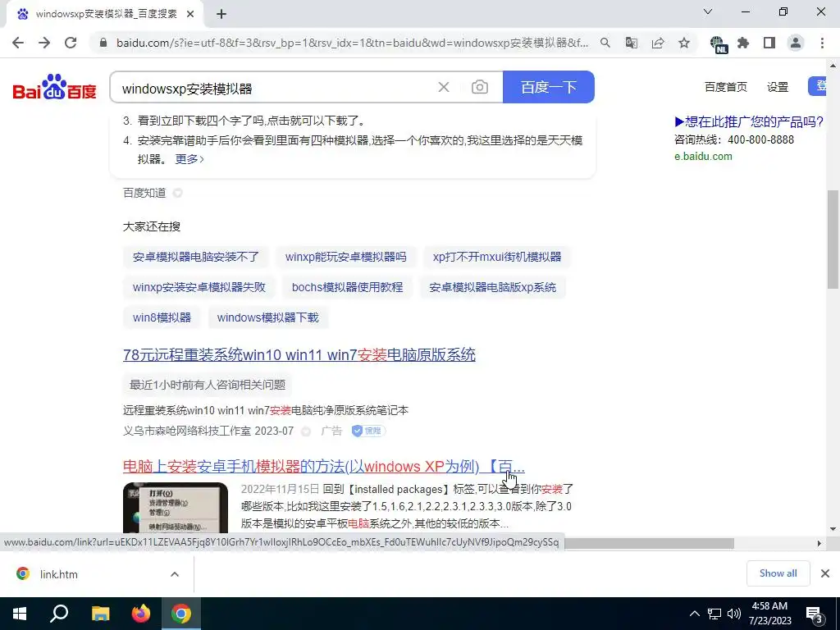Image resolution: width=840 pixels, height=630 pixels.
Task: Select suggestion xp打不开mxui街机模拟器
Action: 497,257
